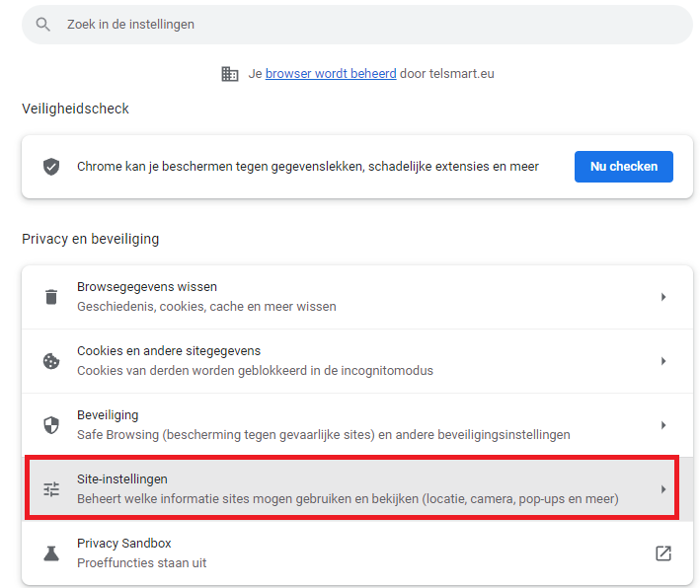
Task: Click the magnifying glass search icon
Action: pyautogui.click(x=42, y=25)
